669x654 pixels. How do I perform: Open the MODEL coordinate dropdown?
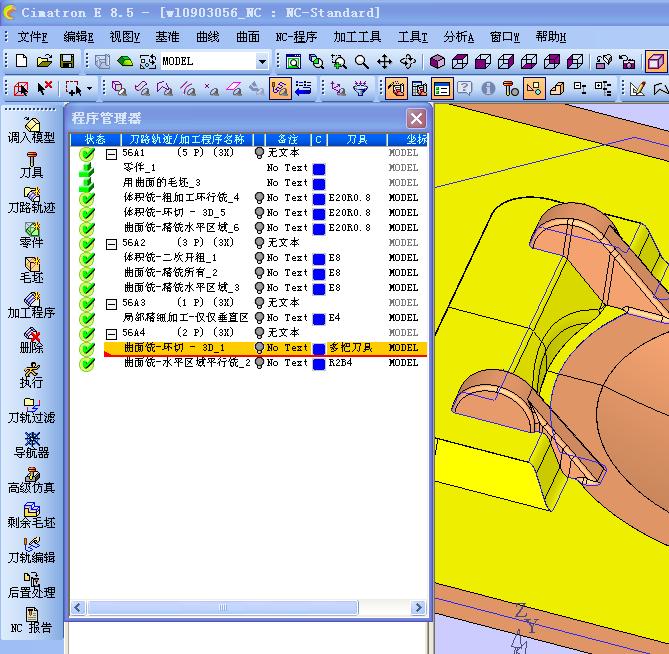coord(262,62)
